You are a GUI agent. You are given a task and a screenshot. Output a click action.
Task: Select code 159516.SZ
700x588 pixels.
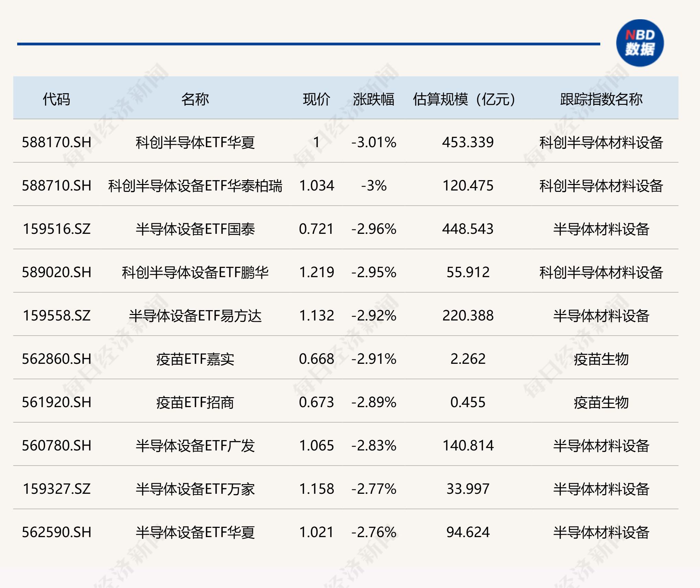tap(57, 229)
